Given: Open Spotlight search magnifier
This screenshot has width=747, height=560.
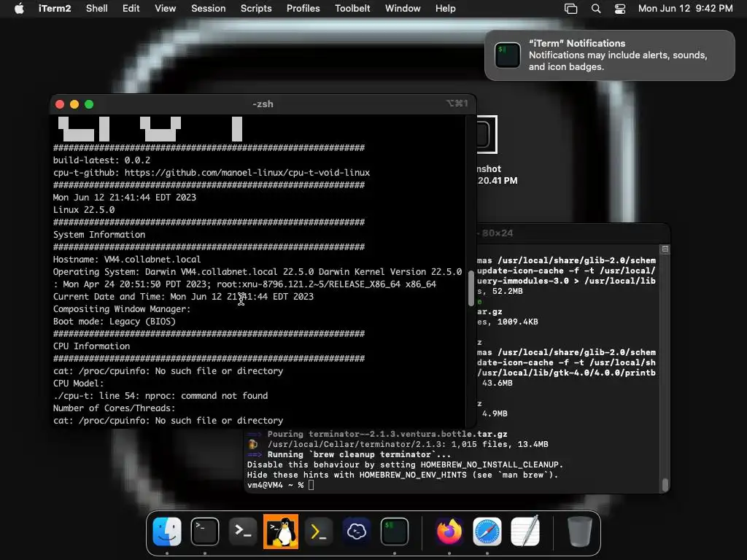Looking at the screenshot, I should point(596,9).
